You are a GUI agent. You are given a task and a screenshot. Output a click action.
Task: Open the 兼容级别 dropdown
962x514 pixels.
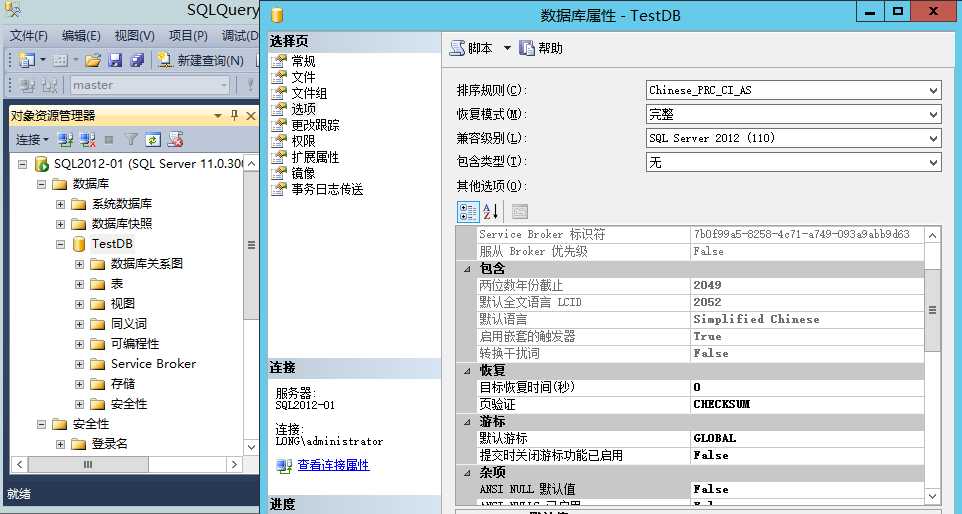(x=933, y=138)
